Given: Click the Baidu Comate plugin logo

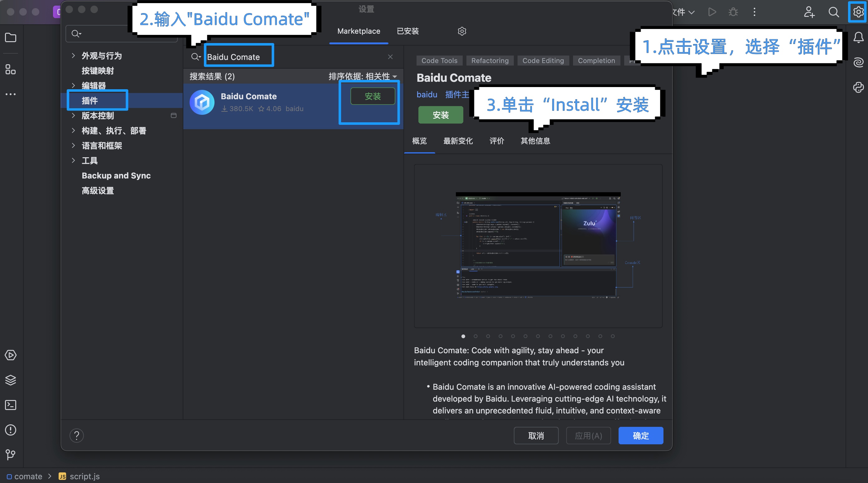Looking at the screenshot, I should click(x=202, y=102).
